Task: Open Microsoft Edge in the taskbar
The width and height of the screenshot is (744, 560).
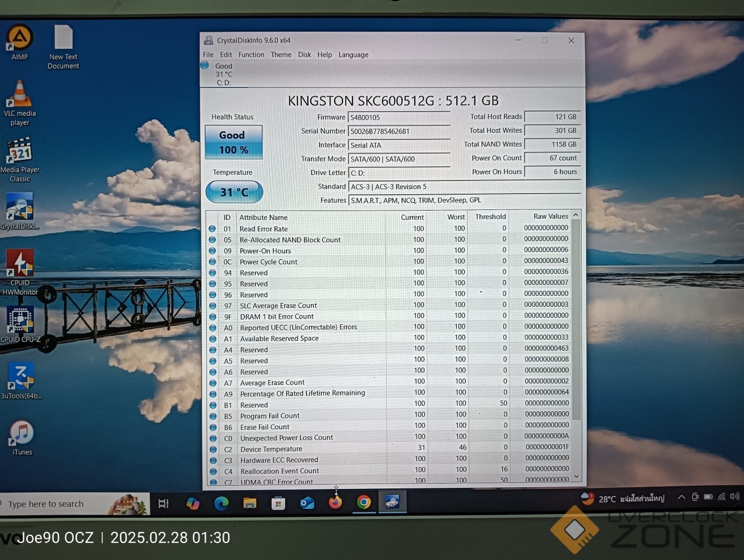Action: pos(221,503)
